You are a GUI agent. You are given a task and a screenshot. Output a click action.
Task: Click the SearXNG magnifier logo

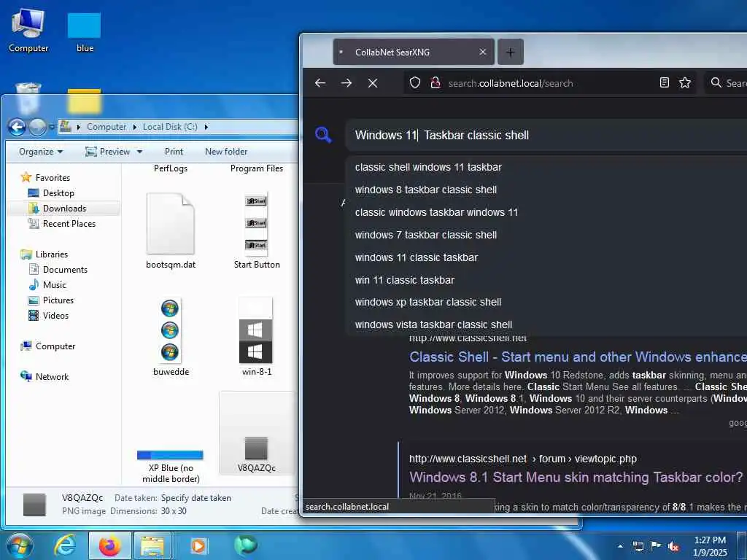[x=323, y=135]
